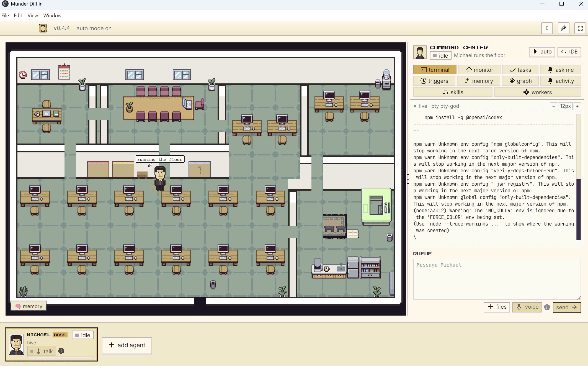Click the talk button on Michael card
Viewport: 588px width, 366px height.
click(x=42, y=351)
